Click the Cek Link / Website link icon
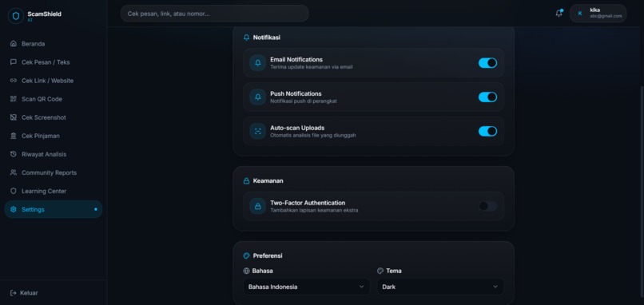The height and width of the screenshot is (305, 644). coord(13,81)
